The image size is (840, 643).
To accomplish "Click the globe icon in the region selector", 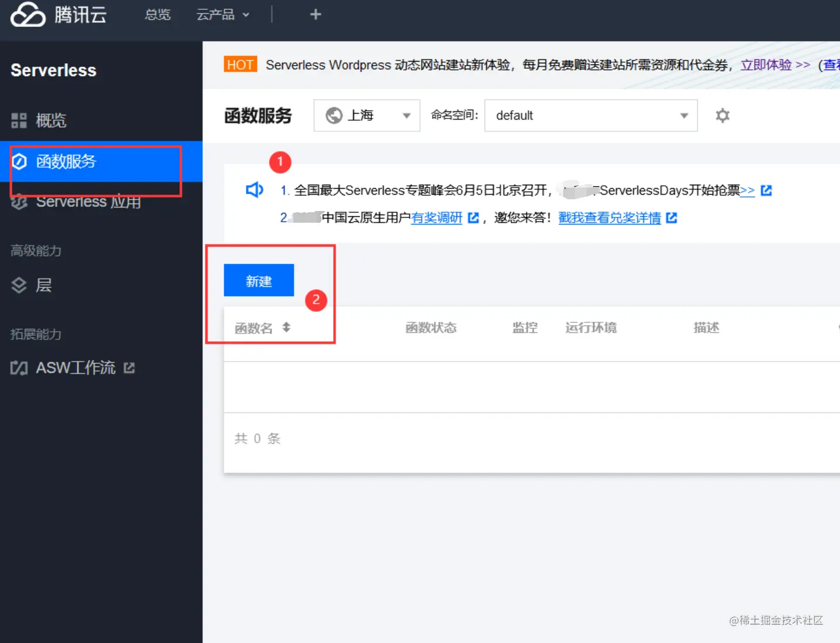I will 334,115.
